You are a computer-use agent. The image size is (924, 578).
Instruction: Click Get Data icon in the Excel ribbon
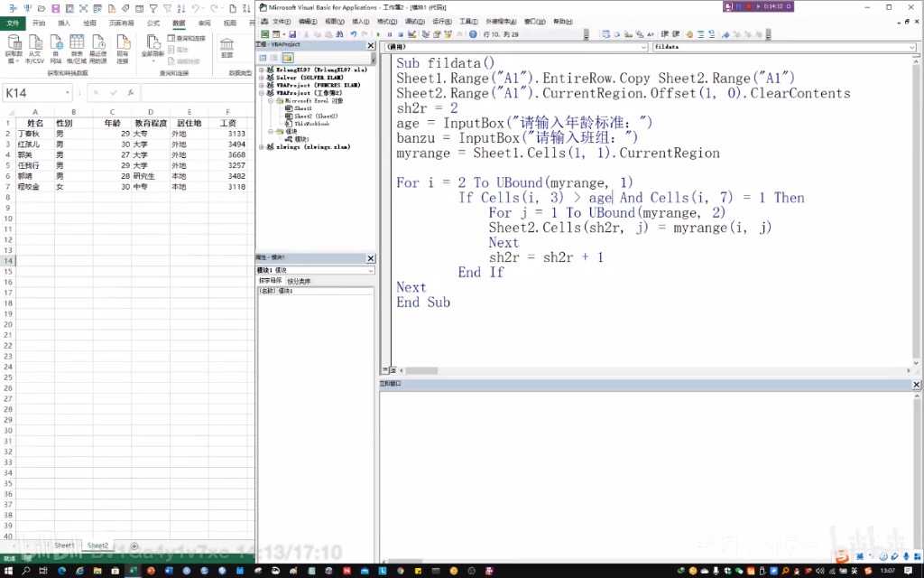click(x=14, y=50)
